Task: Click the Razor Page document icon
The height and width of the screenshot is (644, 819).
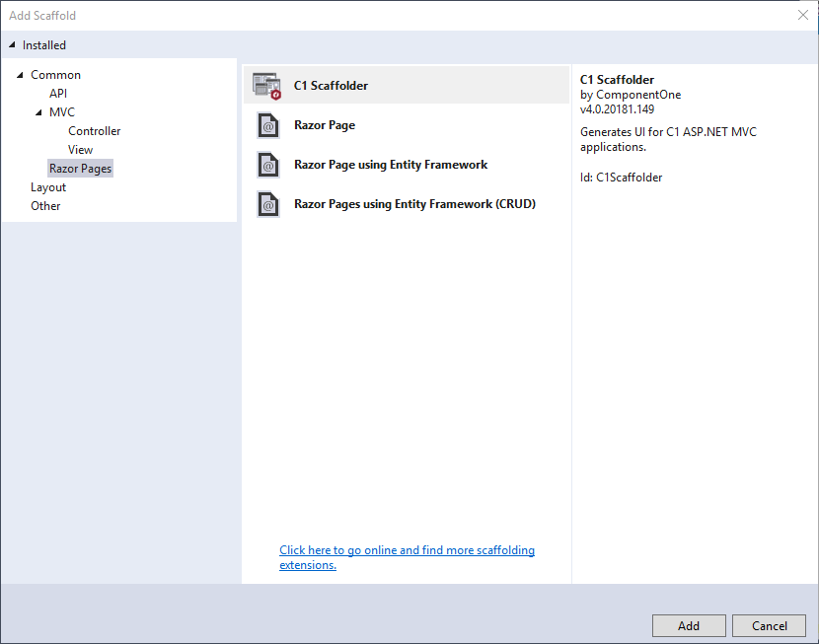Action: pyautogui.click(x=268, y=125)
